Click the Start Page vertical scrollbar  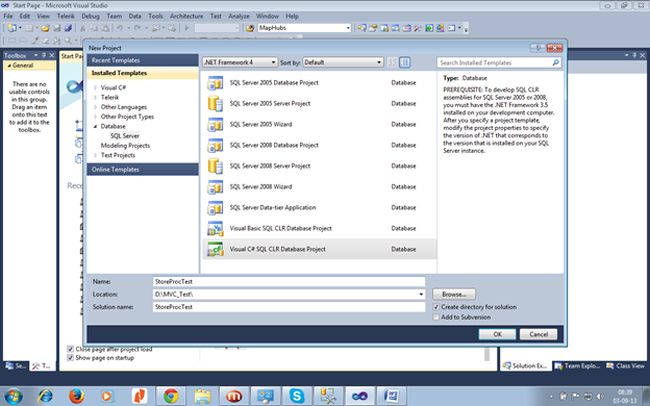tap(487, 355)
